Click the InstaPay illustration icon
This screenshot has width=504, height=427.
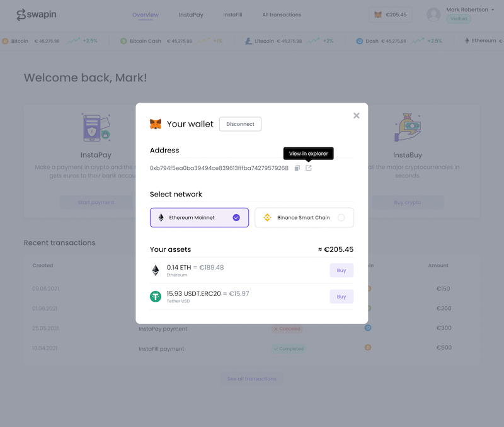[96, 128]
